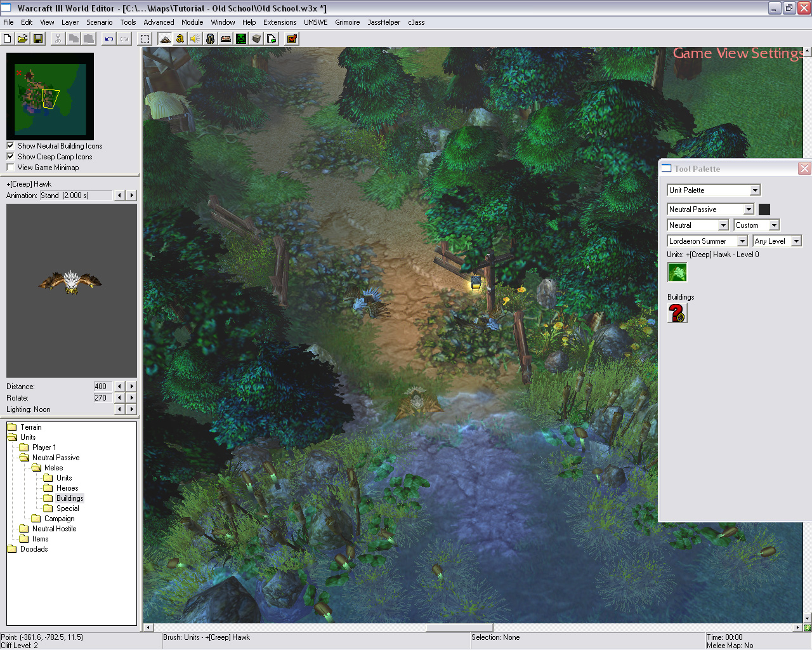This screenshot has width=812, height=650.
Task: Select the Buildings tree folder
Action: pyautogui.click(x=70, y=498)
